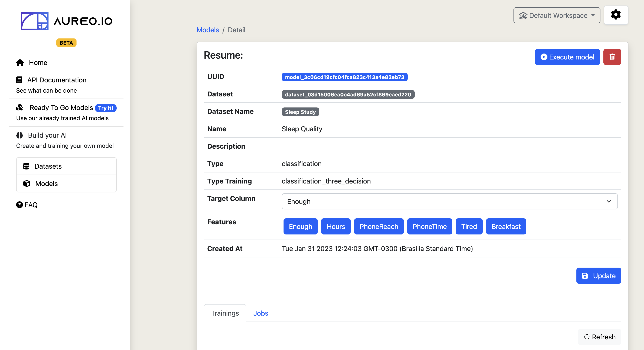Toggle the PhoneTime feature tag
Screen dimensions: 644x350
[429, 226]
